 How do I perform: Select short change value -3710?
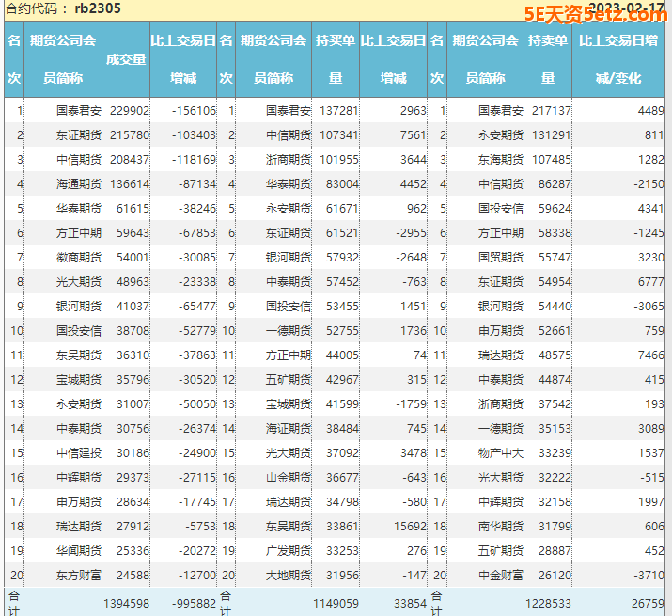[x=649, y=576]
